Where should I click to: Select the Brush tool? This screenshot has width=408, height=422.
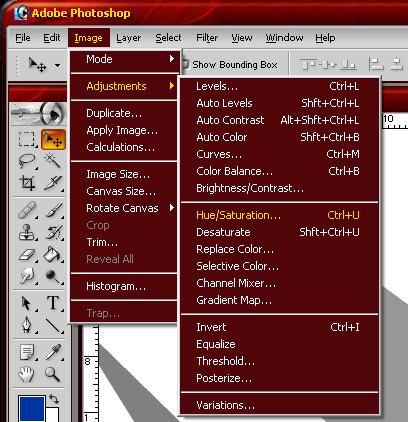(x=53, y=210)
